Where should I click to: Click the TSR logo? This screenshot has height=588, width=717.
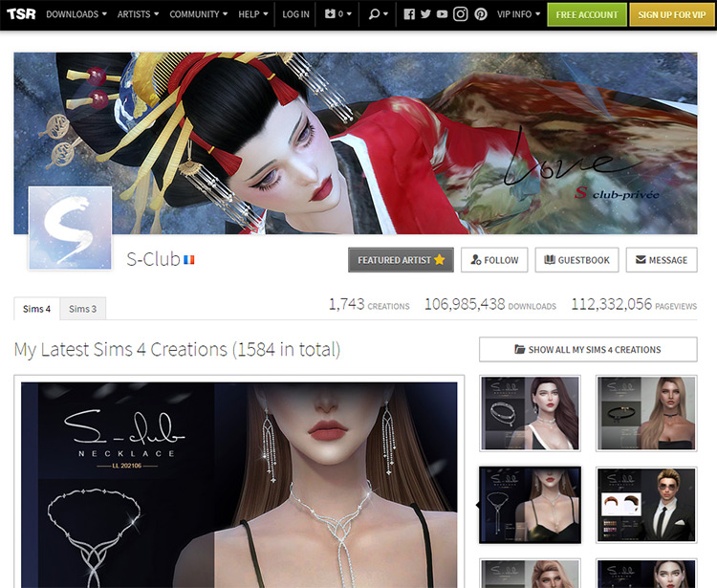21,14
